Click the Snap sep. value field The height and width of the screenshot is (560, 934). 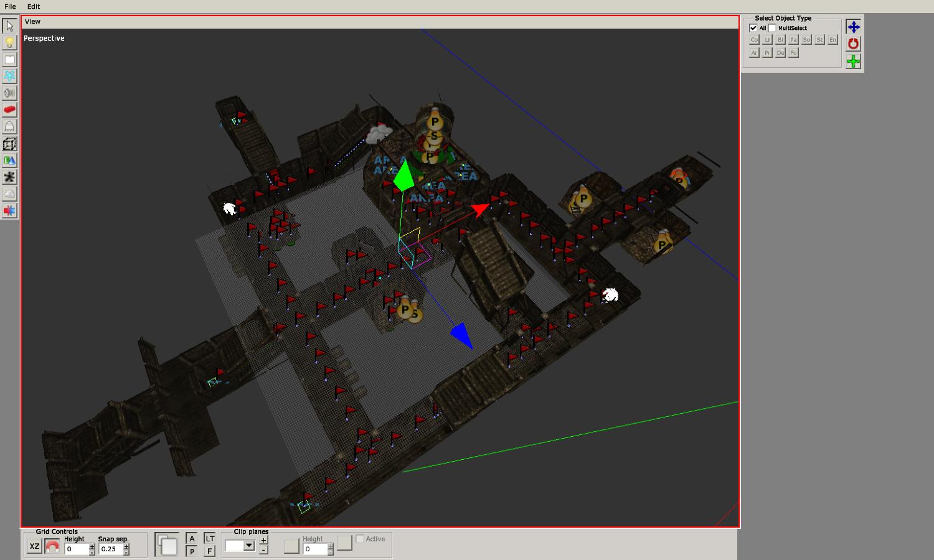click(x=110, y=549)
